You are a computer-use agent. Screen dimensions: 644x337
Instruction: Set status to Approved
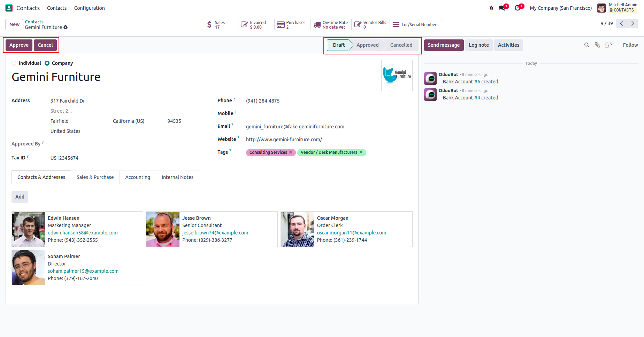click(367, 45)
